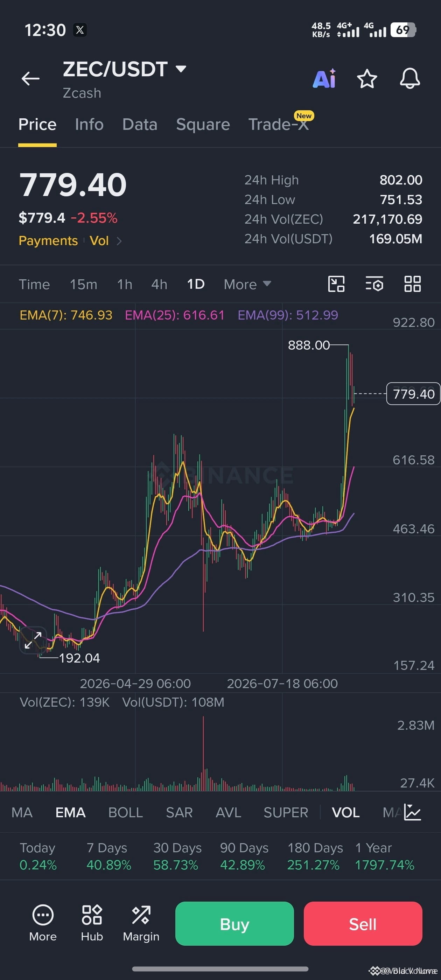Tap the 1 Year 1797.74% performance

[384, 856]
